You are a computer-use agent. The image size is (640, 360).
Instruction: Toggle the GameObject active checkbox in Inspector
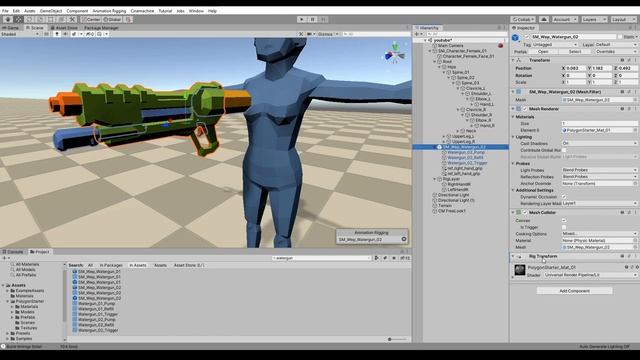[x=527, y=37]
